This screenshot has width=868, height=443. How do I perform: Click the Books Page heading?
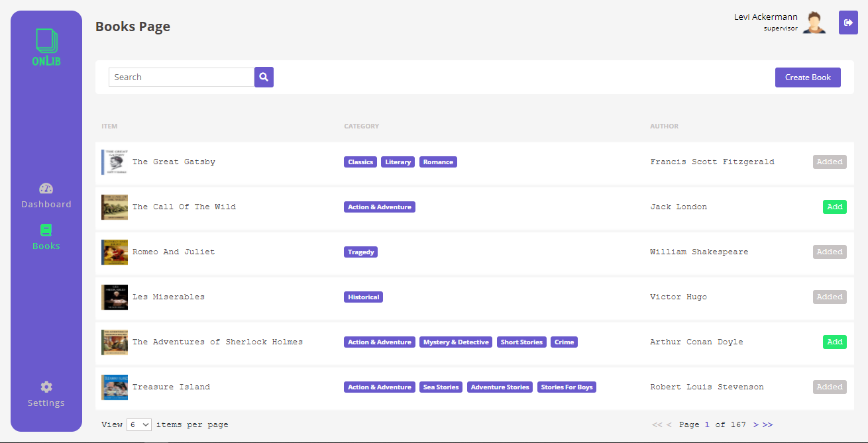[x=133, y=26]
